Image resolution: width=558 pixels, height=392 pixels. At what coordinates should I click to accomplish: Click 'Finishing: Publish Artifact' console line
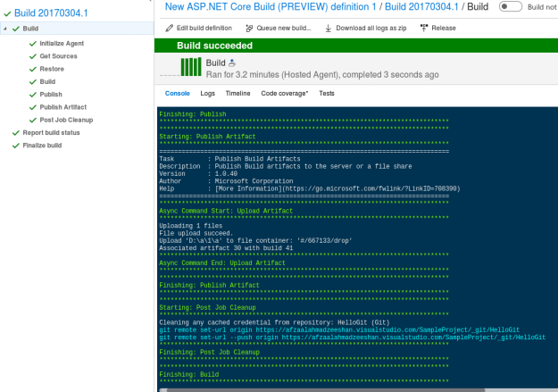coord(209,286)
